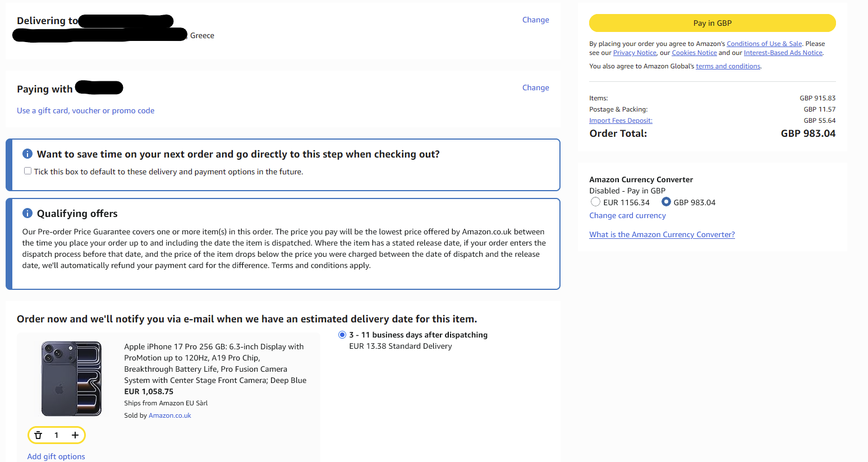This screenshot has height=462, width=868.
Task: Click the Items GBP 915.83 value
Action: point(818,98)
